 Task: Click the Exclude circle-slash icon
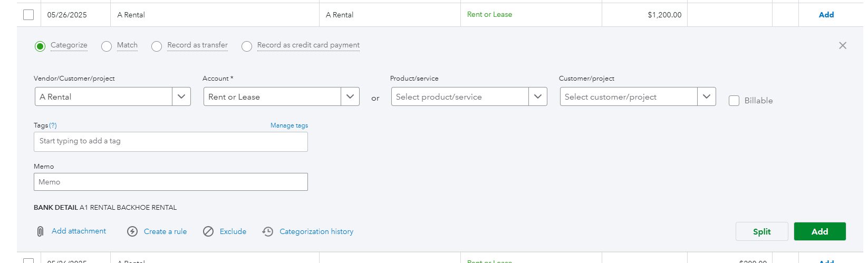pyautogui.click(x=208, y=231)
